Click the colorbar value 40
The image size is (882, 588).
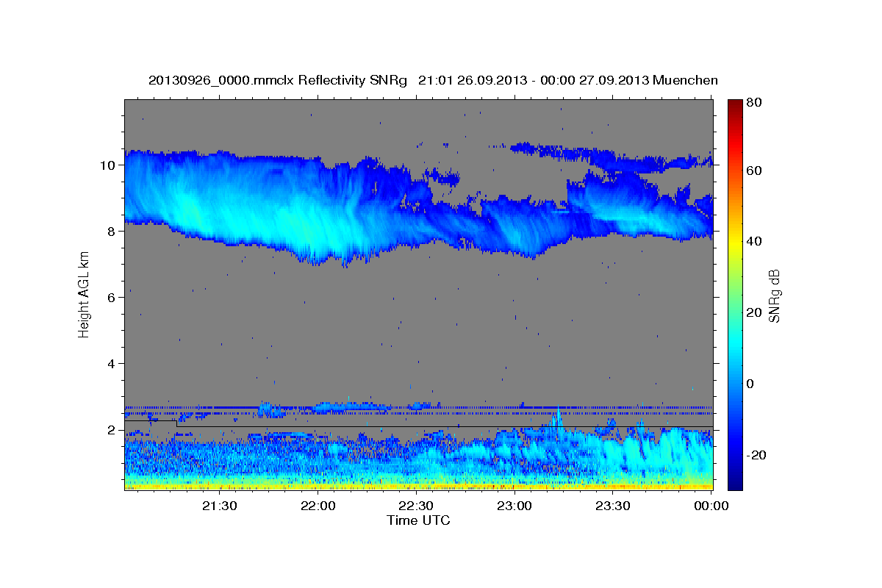(x=755, y=242)
